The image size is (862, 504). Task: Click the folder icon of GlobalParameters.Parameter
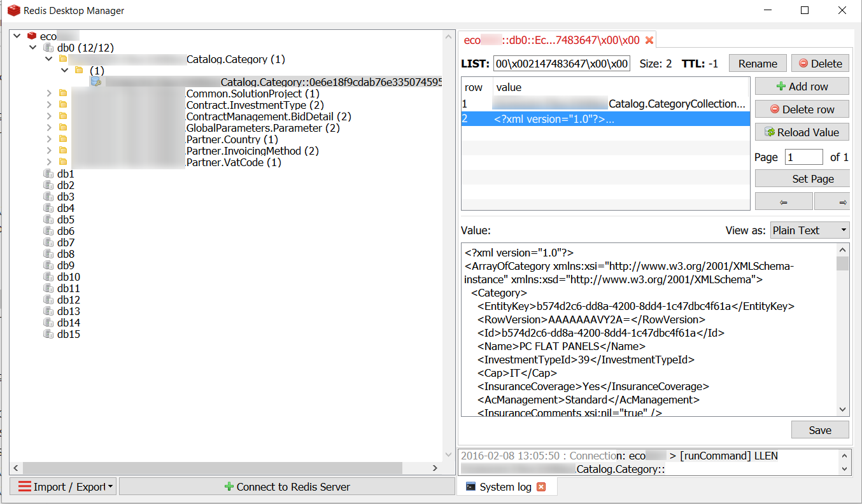pyautogui.click(x=63, y=128)
